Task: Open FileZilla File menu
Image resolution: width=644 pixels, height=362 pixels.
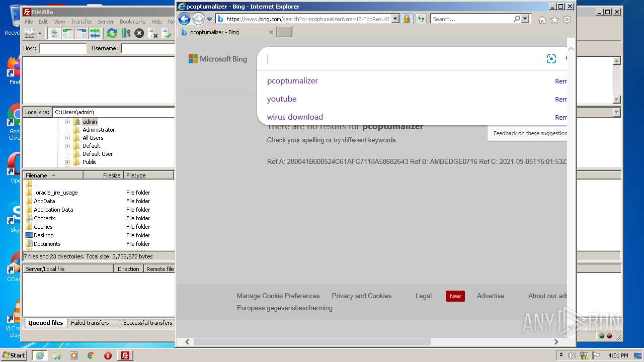Action: [29, 22]
